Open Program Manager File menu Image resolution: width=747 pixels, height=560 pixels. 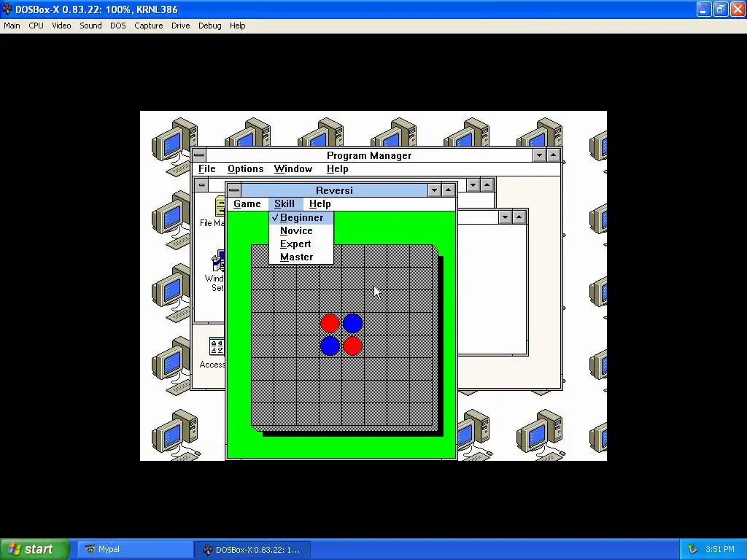[x=206, y=169]
